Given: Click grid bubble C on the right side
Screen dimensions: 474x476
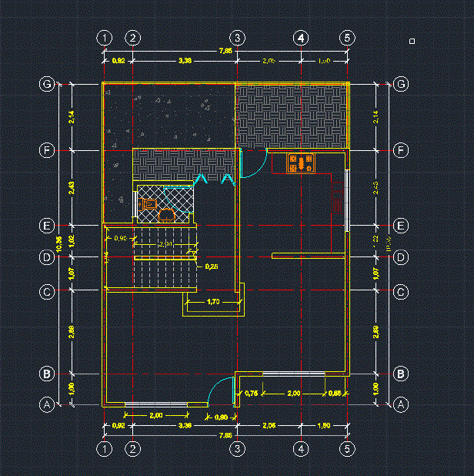Looking at the screenshot, I should pyautogui.click(x=401, y=292).
